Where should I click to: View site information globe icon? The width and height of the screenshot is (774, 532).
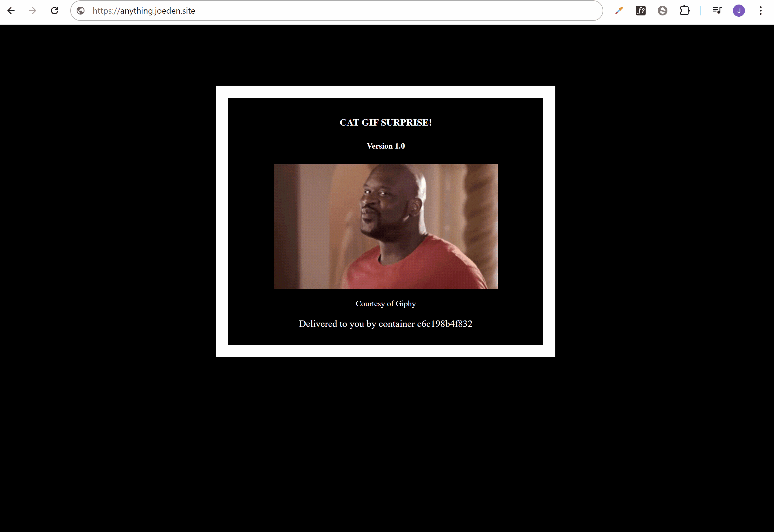pos(80,11)
